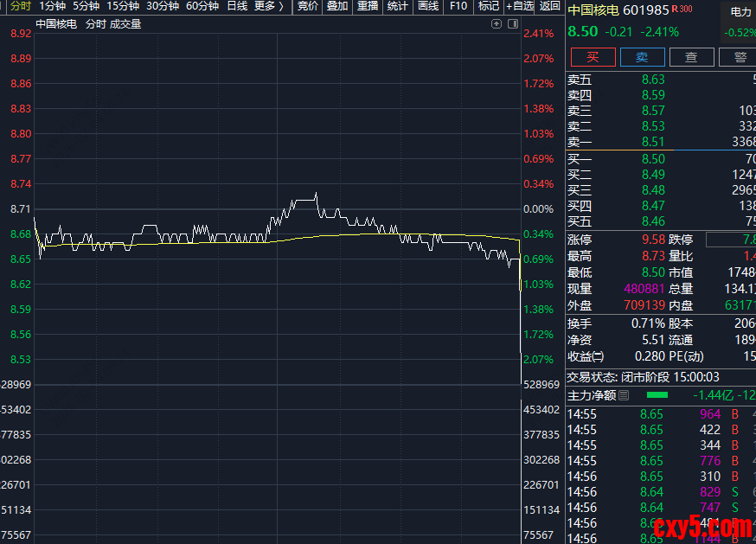Click the 收益(二) 0.280 value
756x544 pixels.
coord(650,356)
